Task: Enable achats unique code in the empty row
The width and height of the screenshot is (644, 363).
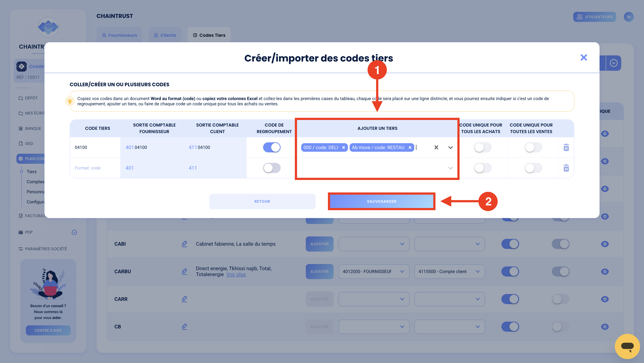Action: tap(483, 168)
